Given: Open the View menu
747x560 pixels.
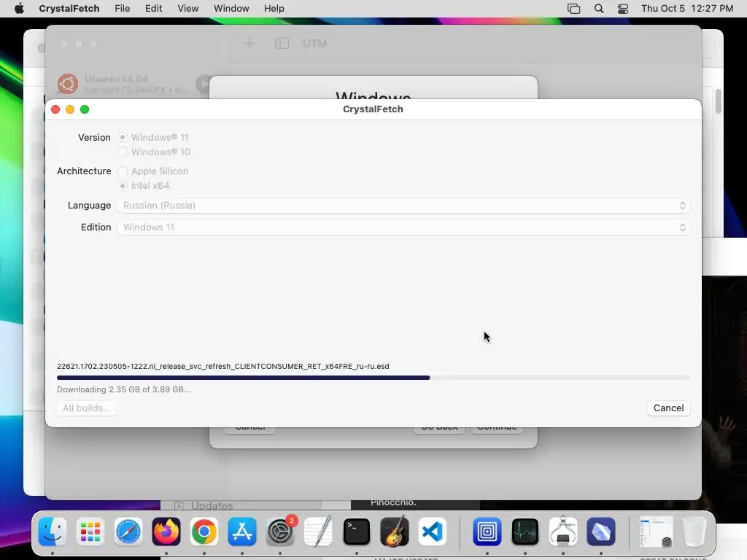Looking at the screenshot, I should point(187,9).
